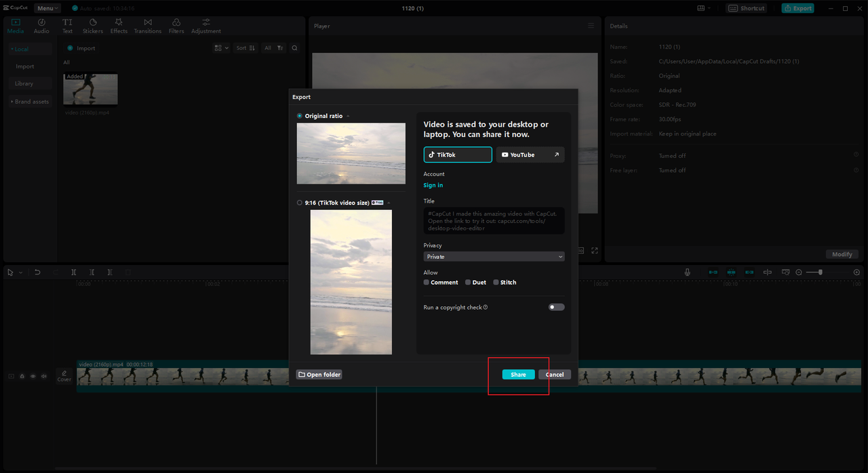Click the microphone record icon
The width and height of the screenshot is (868, 473).
click(688, 272)
